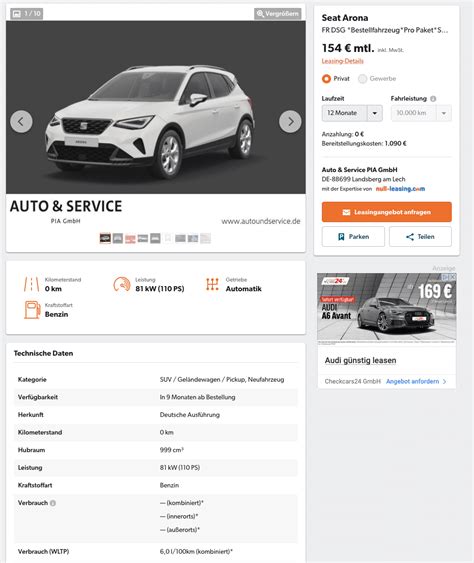Select the Privat radio option
The width and height of the screenshot is (474, 563).
[x=326, y=79]
